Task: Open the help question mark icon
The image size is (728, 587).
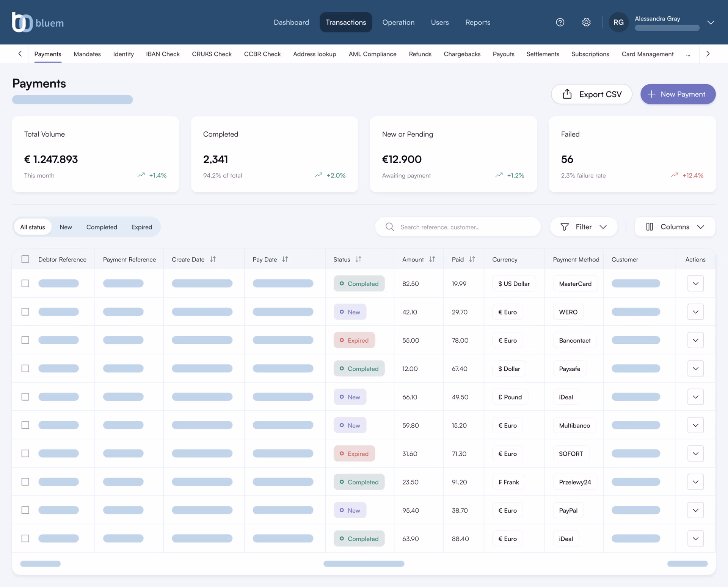Action: tap(560, 22)
